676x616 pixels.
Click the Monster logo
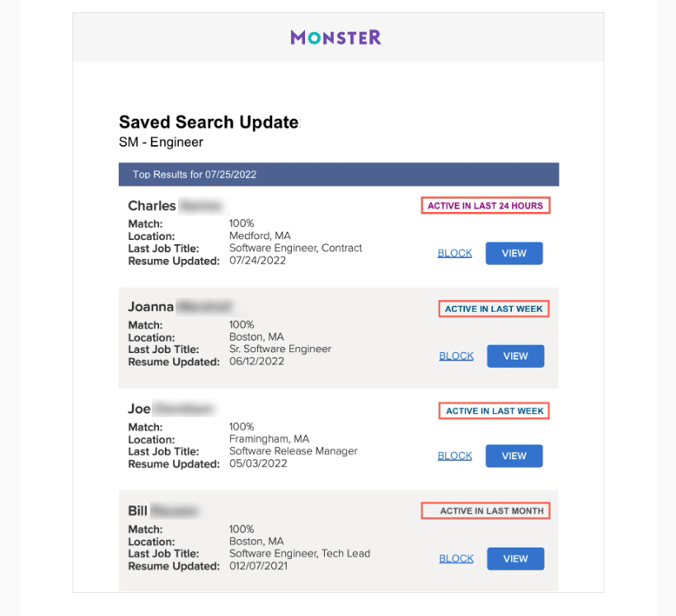point(336,37)
